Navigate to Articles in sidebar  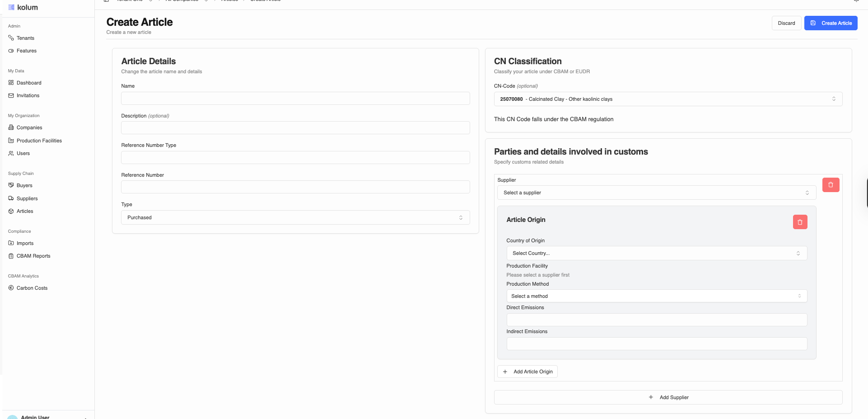(x=25, y=211)
